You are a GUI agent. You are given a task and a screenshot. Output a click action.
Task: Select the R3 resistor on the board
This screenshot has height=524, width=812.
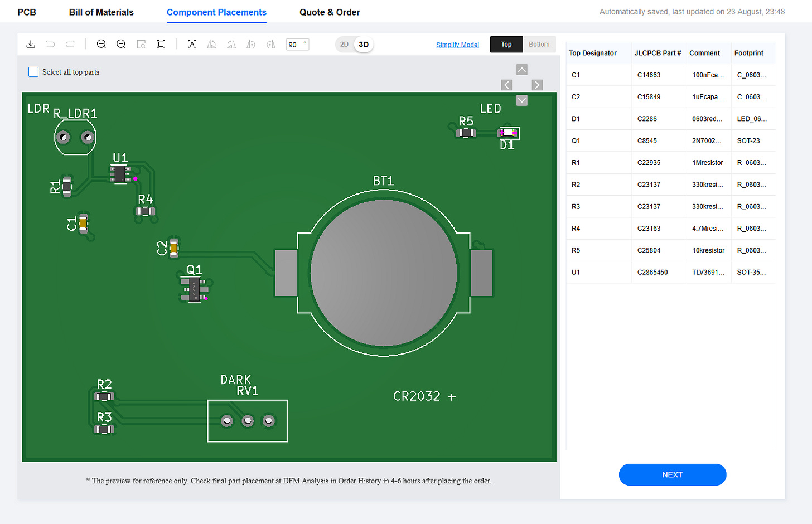[x=104, y=429]
